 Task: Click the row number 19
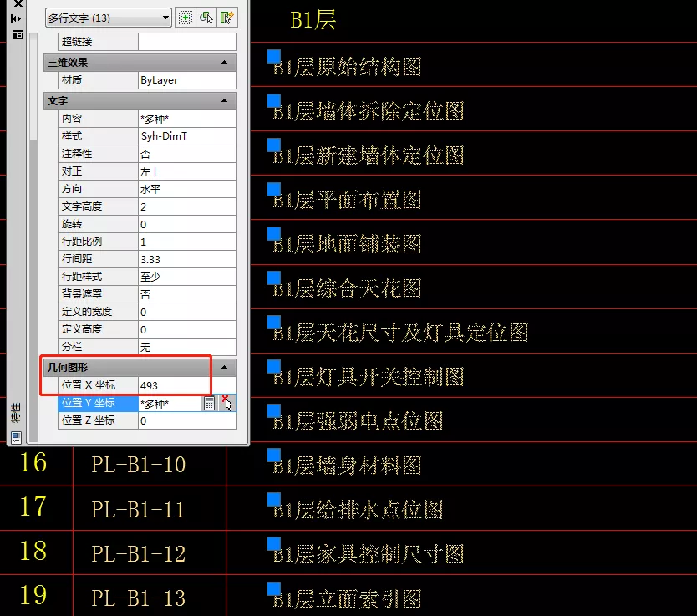pos(33,596)
